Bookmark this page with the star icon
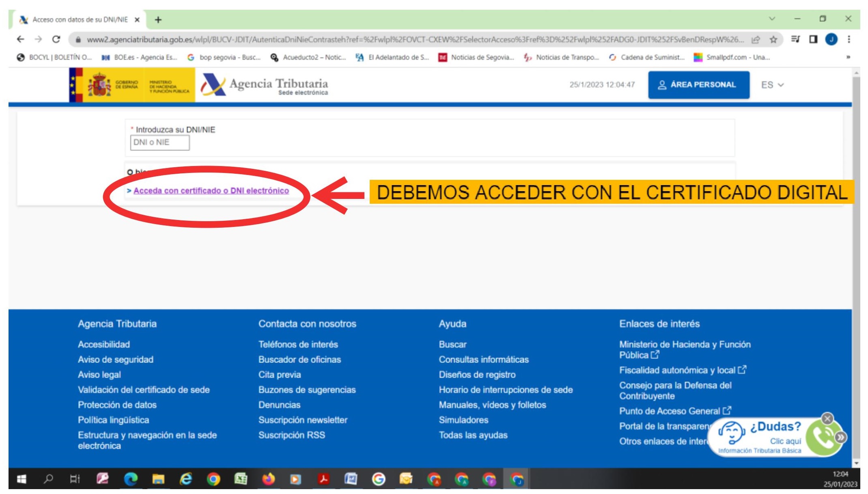Screen dimensions: 868x494 coord(773,39)
